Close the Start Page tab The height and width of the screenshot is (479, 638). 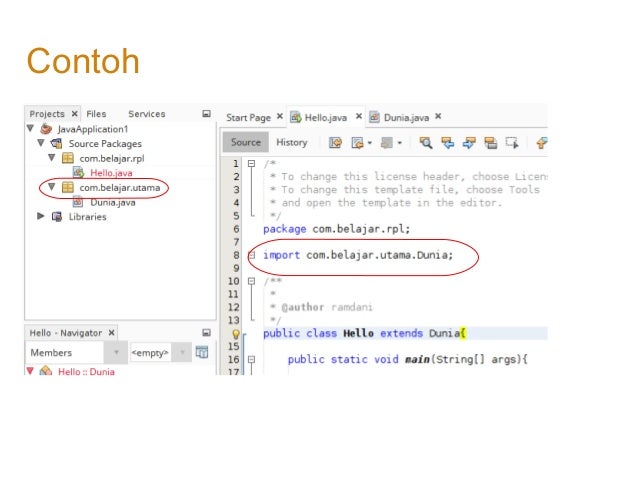[280, 116]
